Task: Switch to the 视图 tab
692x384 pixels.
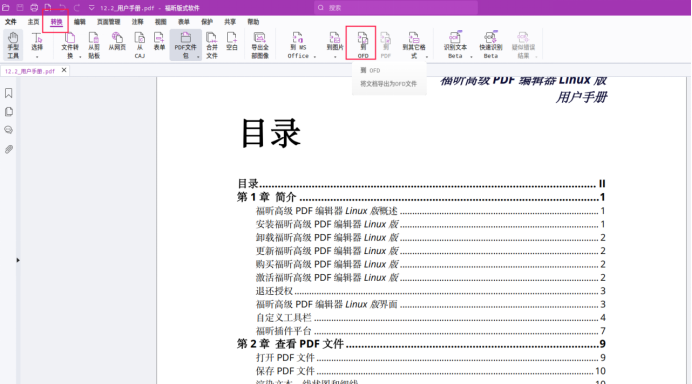Action: 161,22
